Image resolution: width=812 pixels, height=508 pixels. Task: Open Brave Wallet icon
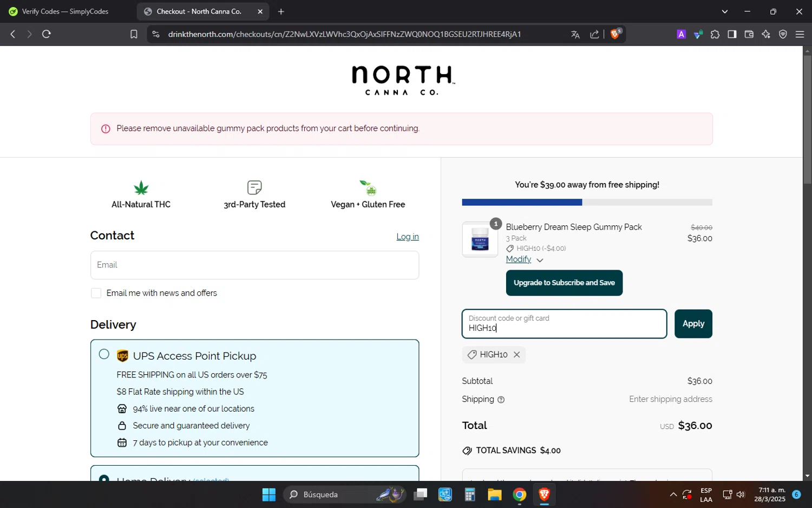coord(749,34)
